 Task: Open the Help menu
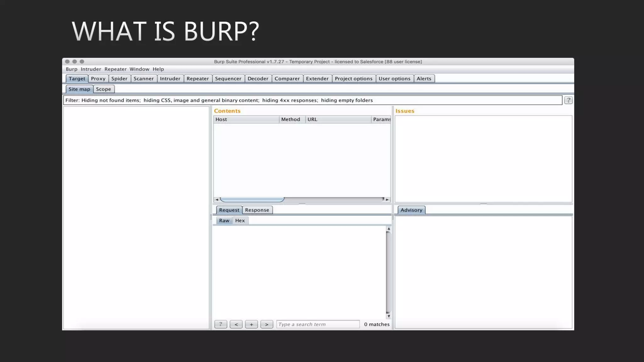(158, 69)
